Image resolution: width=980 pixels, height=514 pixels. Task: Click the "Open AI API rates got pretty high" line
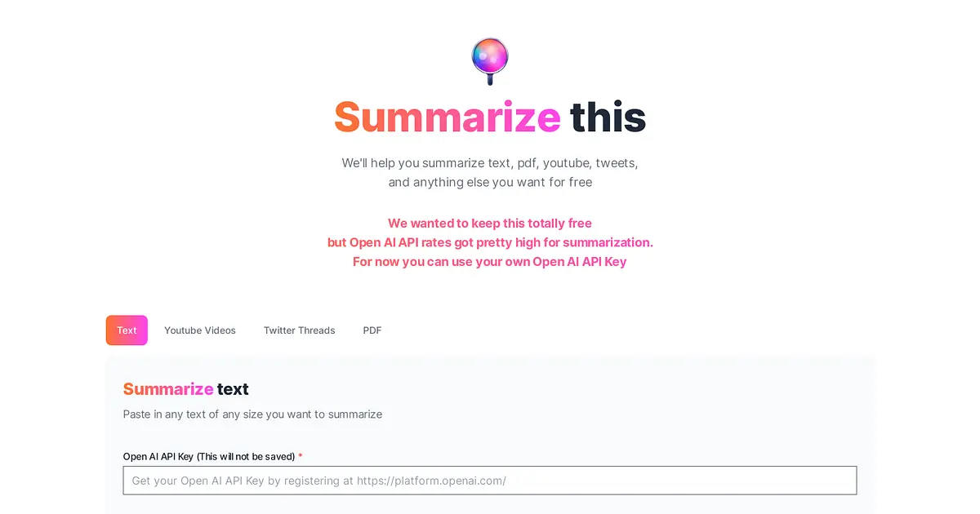[490, 242]
